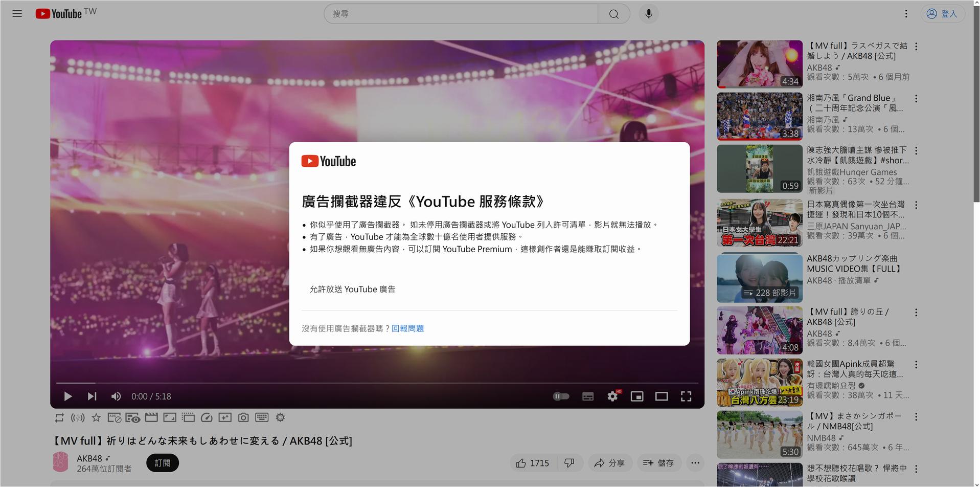Click the pop-up player window icon

(188, 418)
